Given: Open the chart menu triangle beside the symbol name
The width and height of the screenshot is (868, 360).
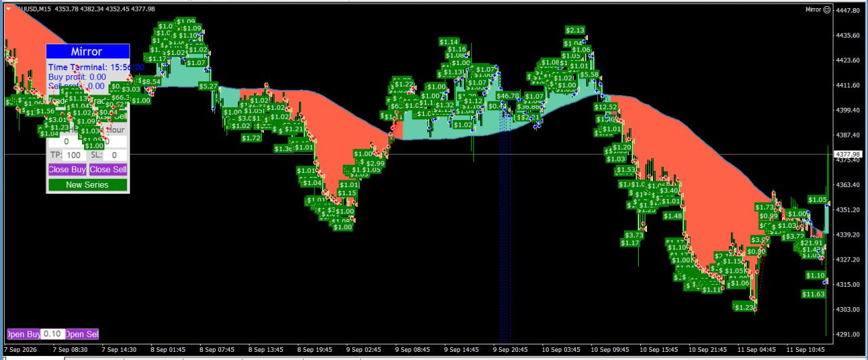Looking at the screenshot, I should (8, 9).
